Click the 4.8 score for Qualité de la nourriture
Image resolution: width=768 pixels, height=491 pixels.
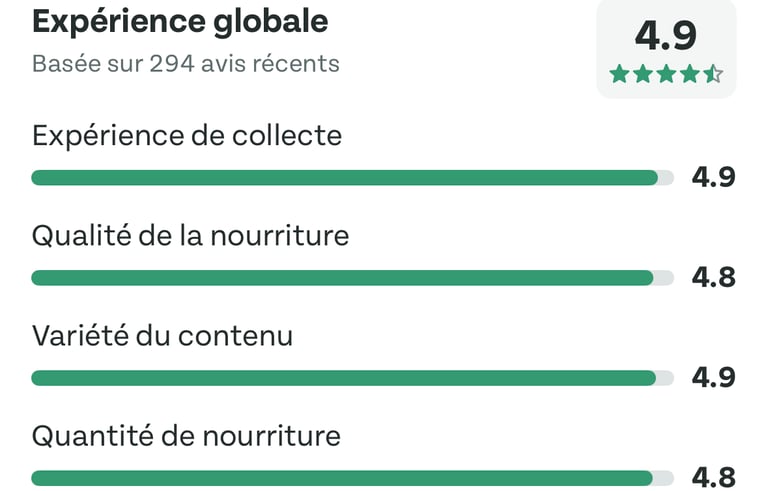[x=714, y=278]
